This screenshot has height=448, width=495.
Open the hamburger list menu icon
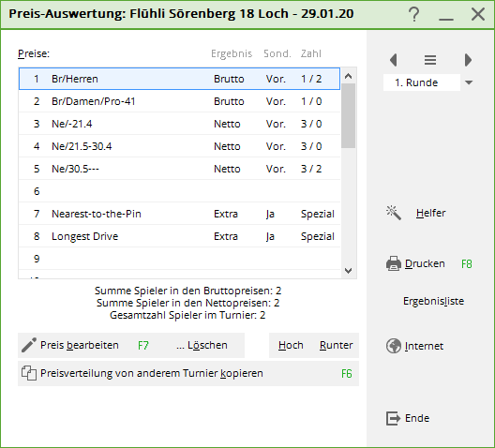(430, 60)
